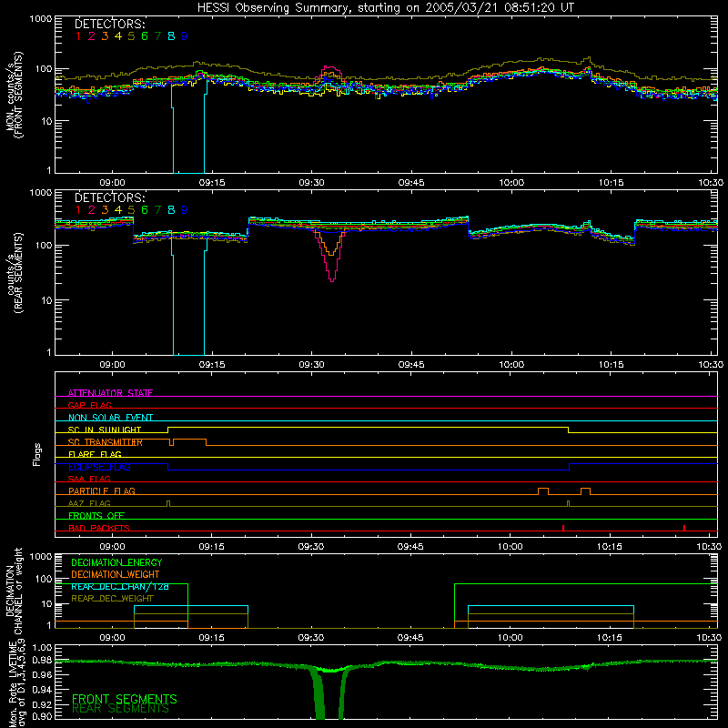Click the Flags vertical axis label

[37, 454]
